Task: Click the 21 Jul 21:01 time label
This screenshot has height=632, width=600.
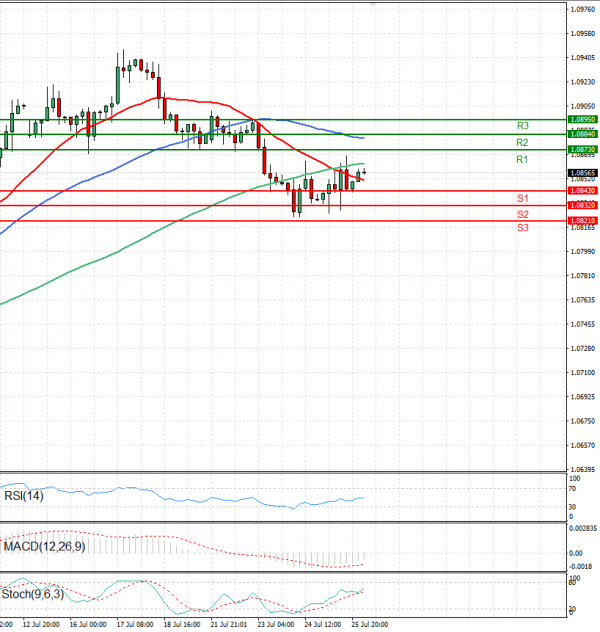Action: (229, 624)
